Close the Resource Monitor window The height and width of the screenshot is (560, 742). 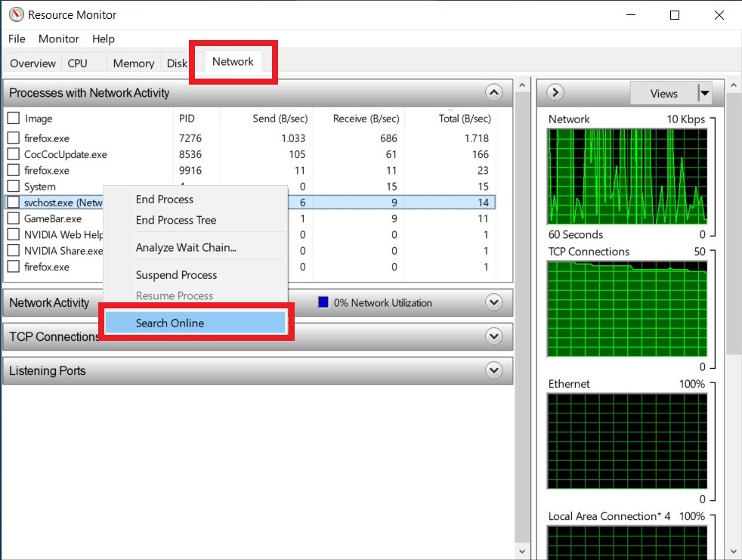point(719,15)
